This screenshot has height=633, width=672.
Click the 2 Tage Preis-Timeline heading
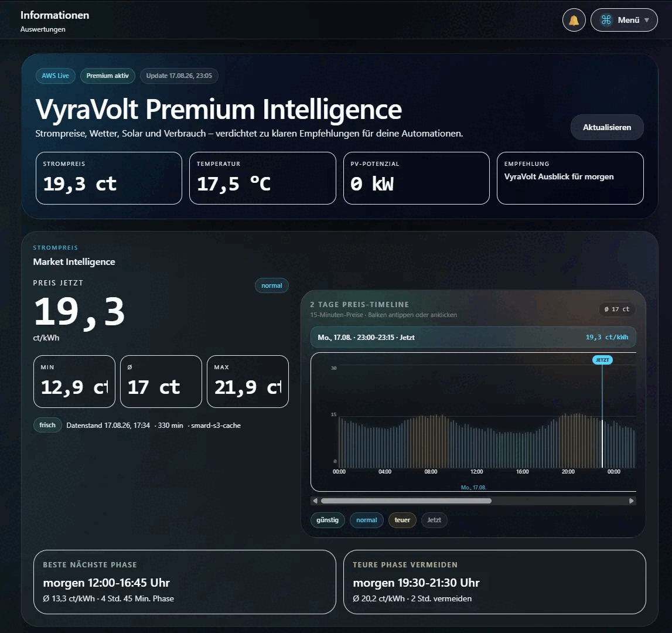point(360,305)
